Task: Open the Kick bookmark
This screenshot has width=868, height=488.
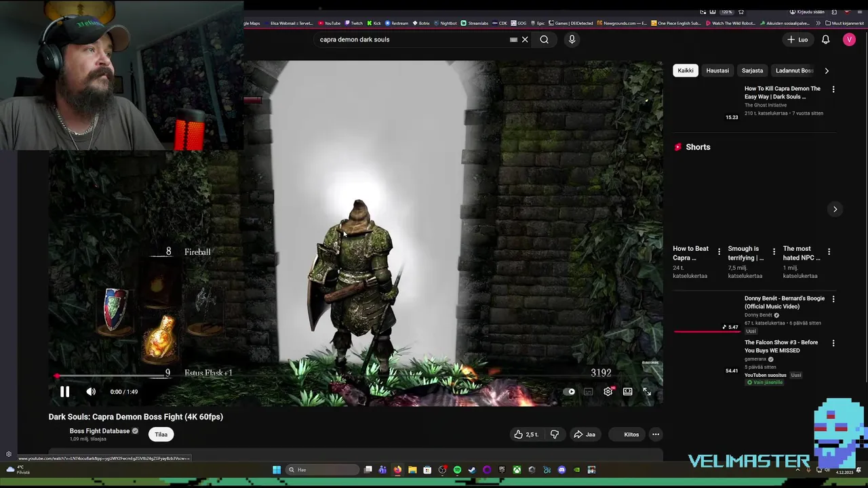Action: 374,23
